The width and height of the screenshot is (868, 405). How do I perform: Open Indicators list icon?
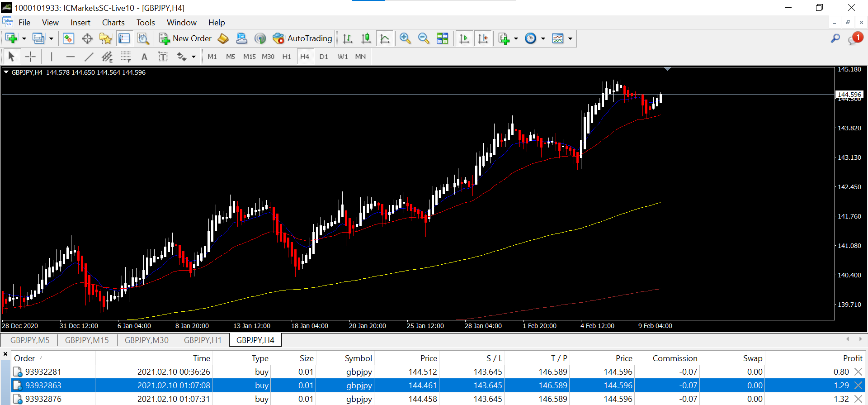pyautogui.click(x=504, y=38)
